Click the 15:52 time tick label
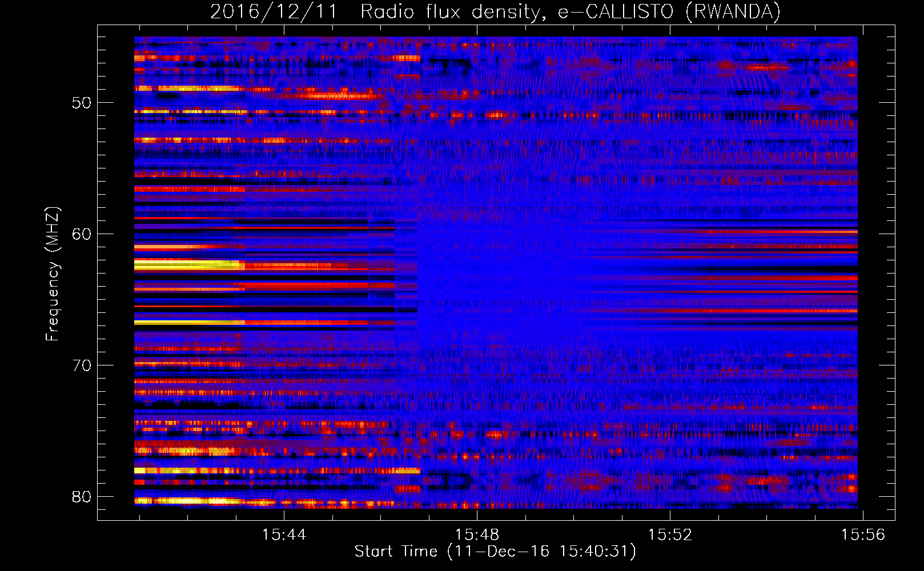 (670, 534)
